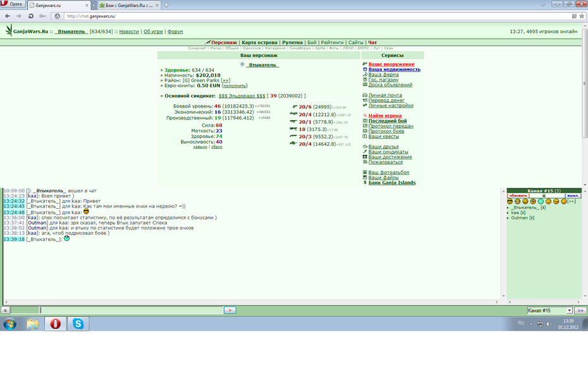This screenshot has width=588, height=377.
Task: Open the Рулетка menu item
Action: [x=293, y=42]
